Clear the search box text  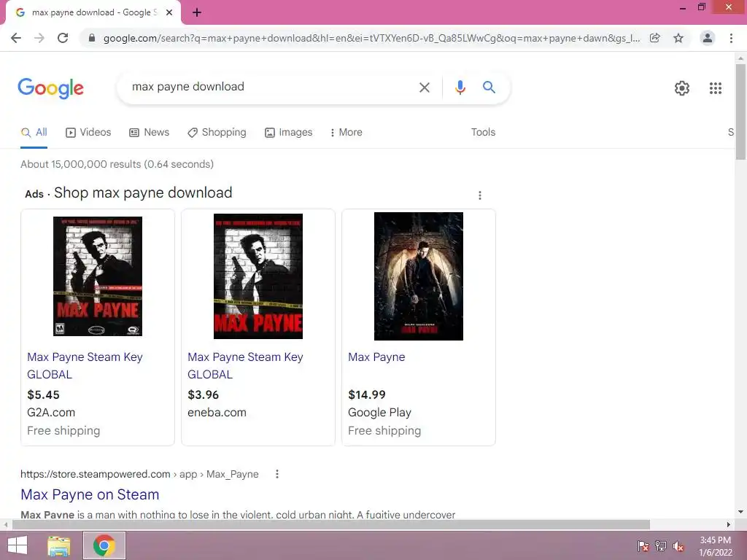click(x=424, y=87)
